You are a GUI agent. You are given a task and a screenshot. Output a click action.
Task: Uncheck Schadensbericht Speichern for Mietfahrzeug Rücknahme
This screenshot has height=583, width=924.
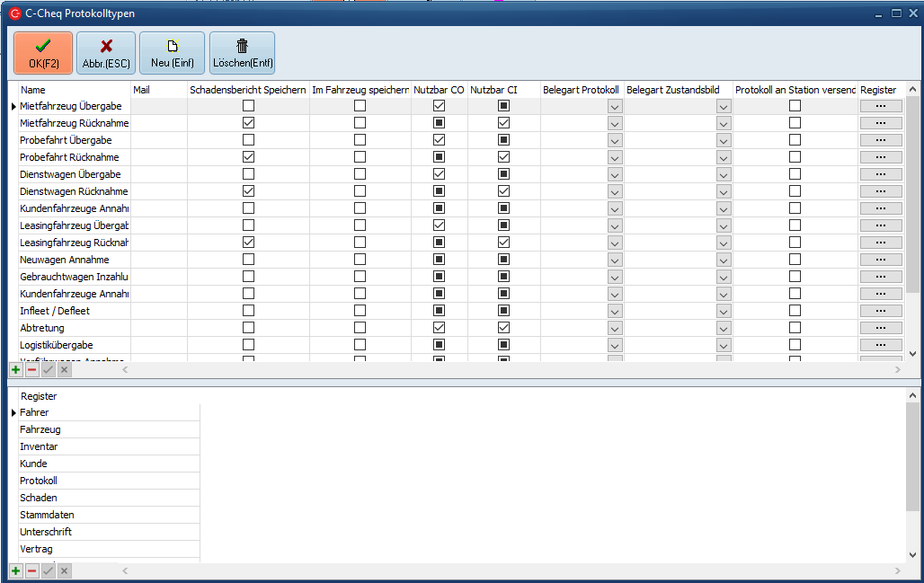[x=248, y=123]
